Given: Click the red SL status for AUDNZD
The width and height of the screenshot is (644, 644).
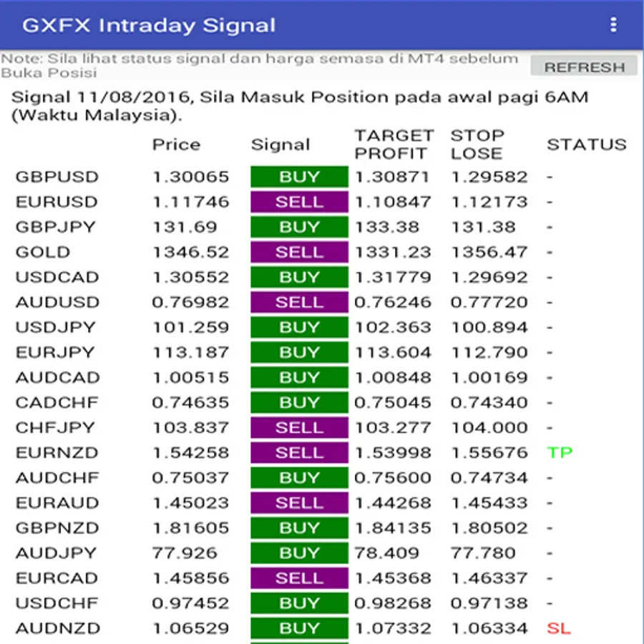Looking at the screenshot, I should [559, 628].
